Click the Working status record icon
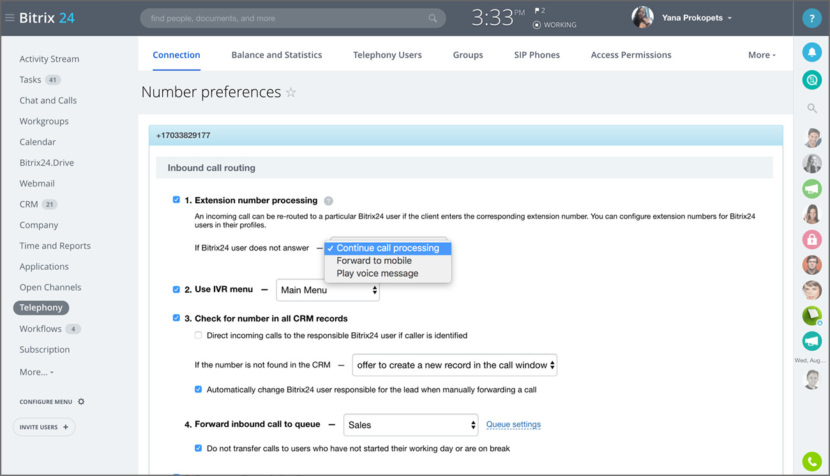The height and width of the screenshot is (476, 830). [x=537, y=25]
